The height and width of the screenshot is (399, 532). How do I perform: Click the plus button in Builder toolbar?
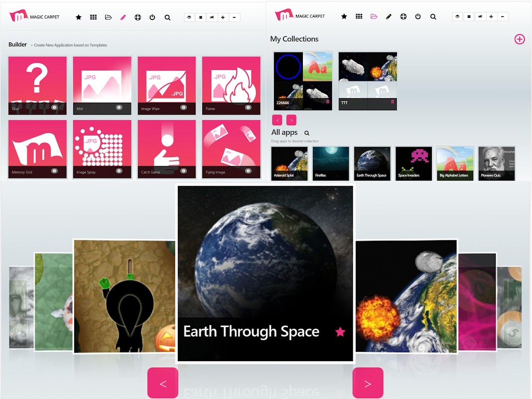pyautogui.click(x=223, y=17)
